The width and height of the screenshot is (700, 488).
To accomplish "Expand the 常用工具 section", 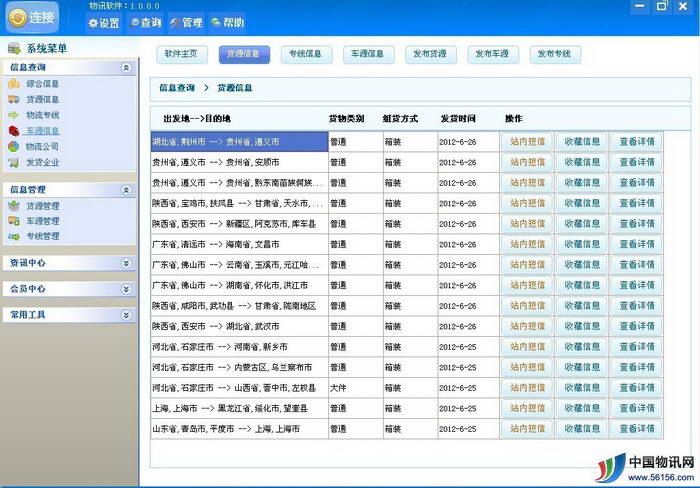I will coord(126,315).
